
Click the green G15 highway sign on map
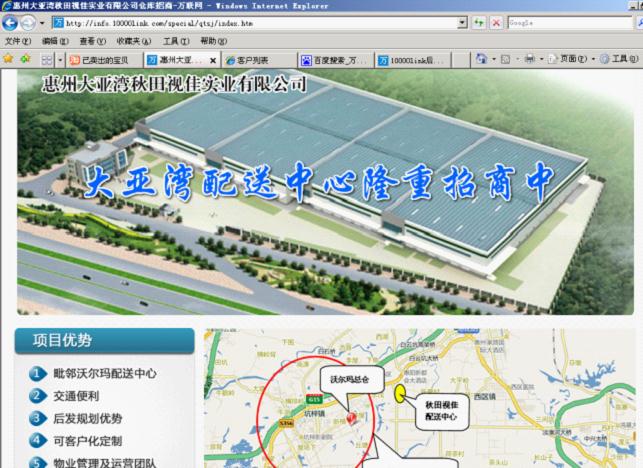[x=314, y=399]
